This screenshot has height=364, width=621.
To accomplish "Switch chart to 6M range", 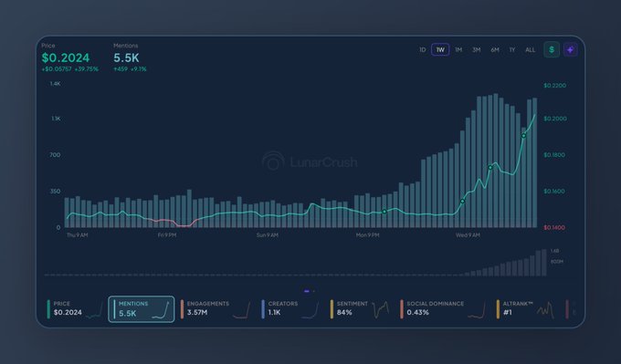I will (495, 49).
